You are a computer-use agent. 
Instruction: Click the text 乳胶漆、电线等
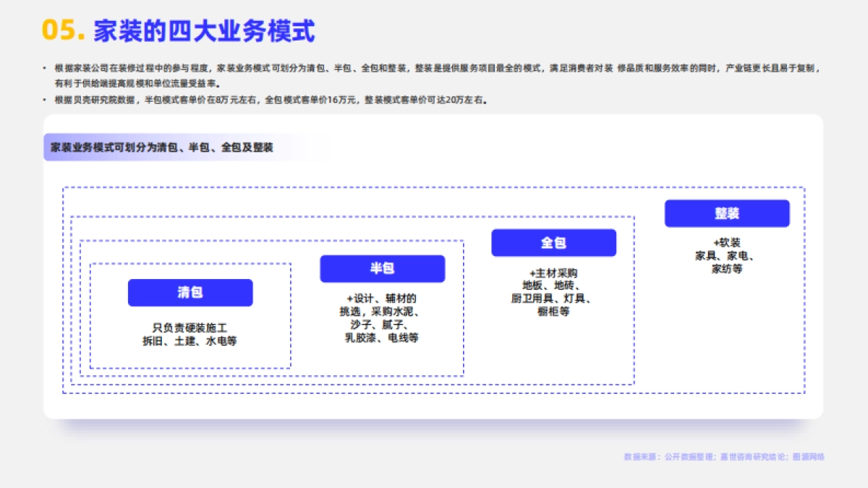point(381,338)
